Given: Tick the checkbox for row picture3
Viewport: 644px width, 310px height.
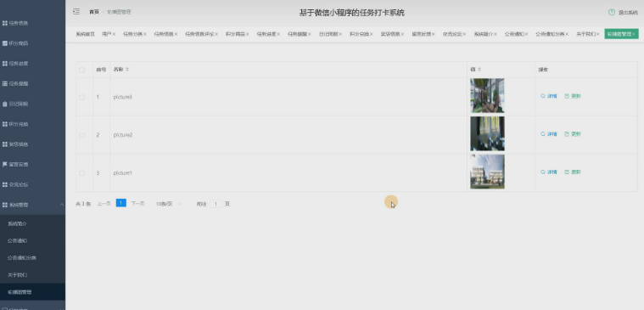Looking at the screenshot, I should [x=81, y=97].
